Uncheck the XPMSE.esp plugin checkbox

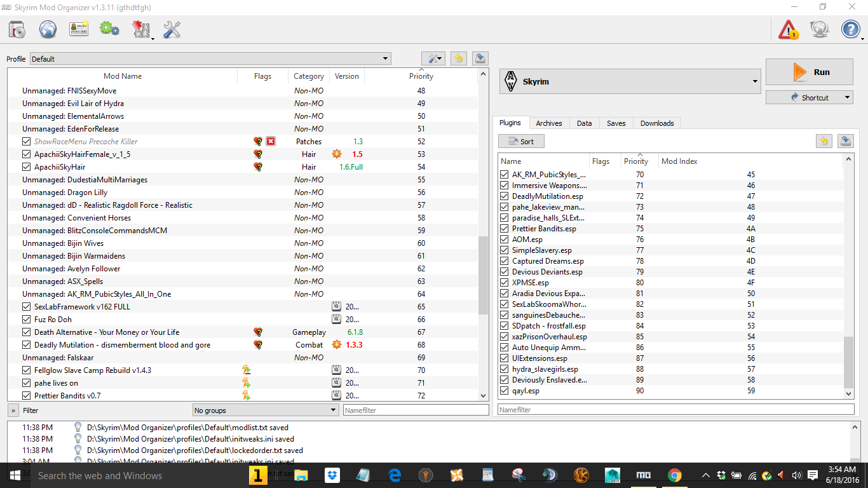505,283
